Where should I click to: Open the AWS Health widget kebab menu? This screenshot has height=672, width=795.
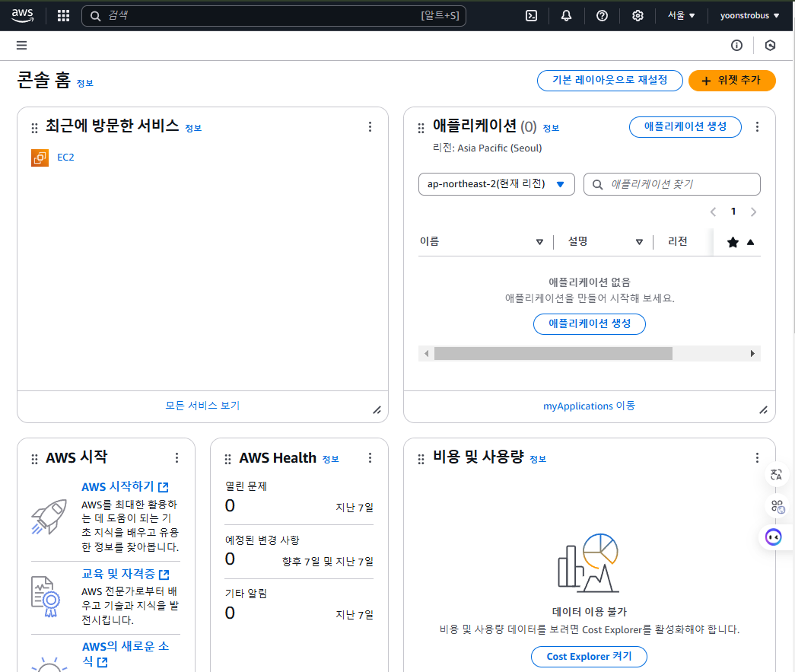370,458
